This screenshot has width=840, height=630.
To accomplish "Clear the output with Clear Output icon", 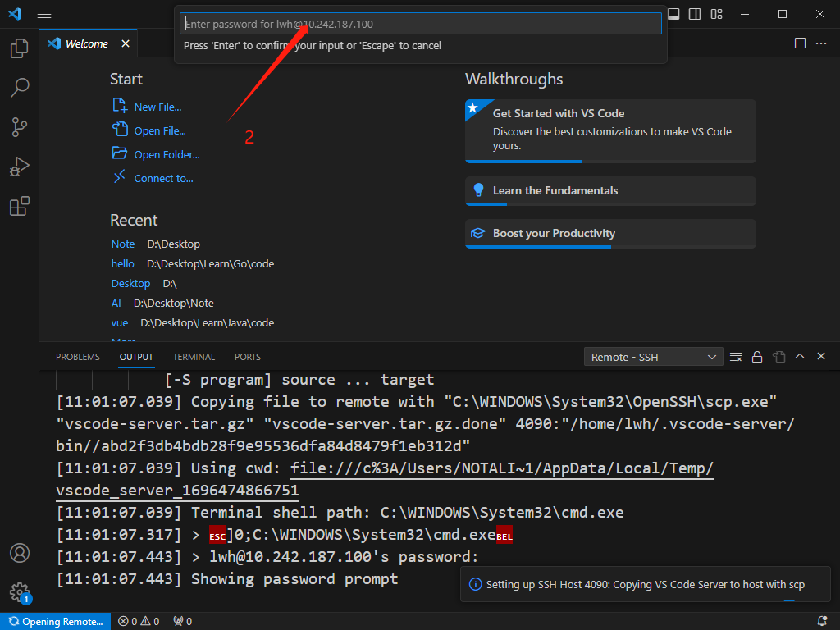I will (x=736, y=357).
